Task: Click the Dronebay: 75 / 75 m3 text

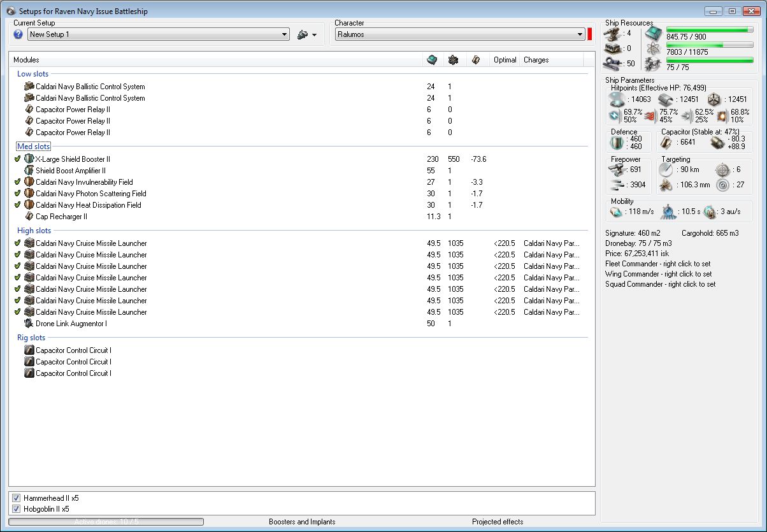Action: 638,243
